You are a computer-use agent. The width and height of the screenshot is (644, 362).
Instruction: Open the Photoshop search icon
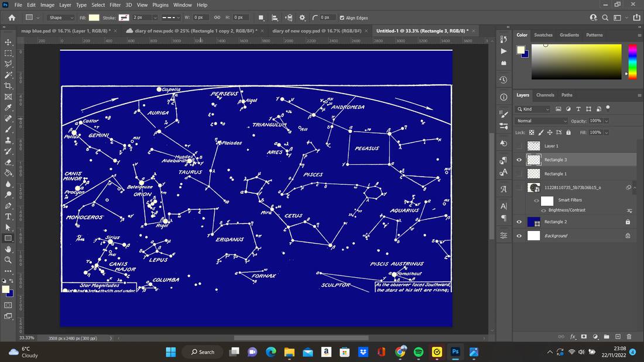click(x=605, y=18)
